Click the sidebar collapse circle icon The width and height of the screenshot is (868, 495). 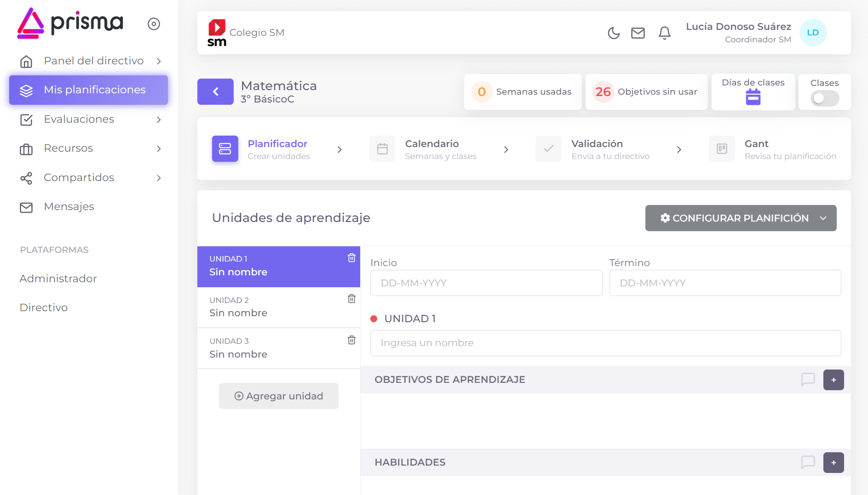(154, 24)
